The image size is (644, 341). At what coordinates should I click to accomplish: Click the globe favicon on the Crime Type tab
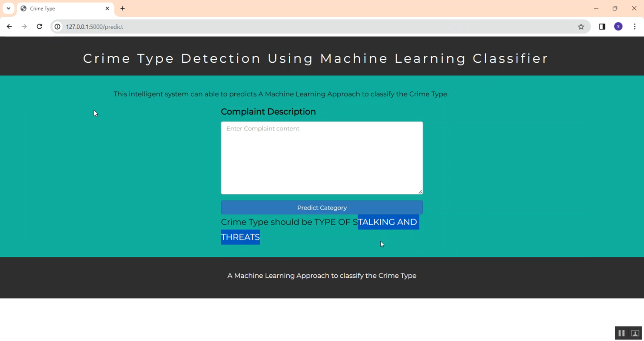point(24,8)
